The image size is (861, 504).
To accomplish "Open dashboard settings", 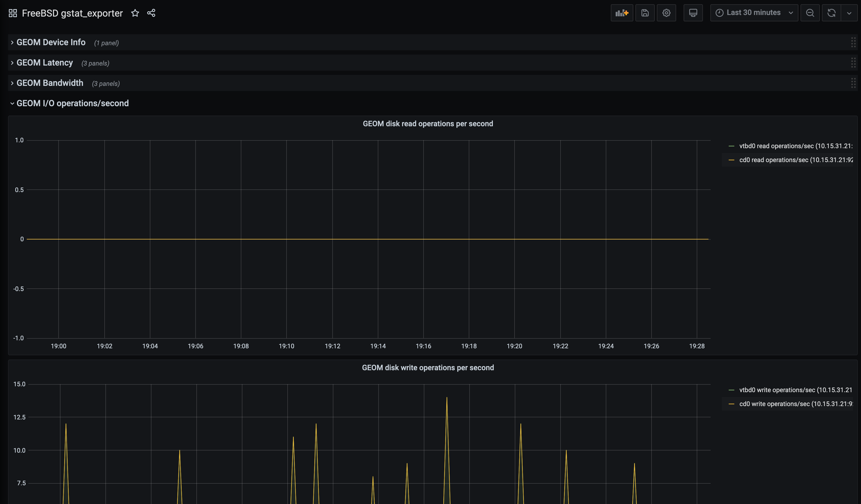I will pyautogui.click(x=666, y=13).
